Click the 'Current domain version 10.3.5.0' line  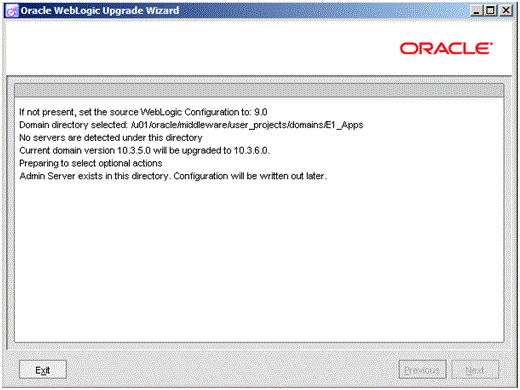[144, 150]
